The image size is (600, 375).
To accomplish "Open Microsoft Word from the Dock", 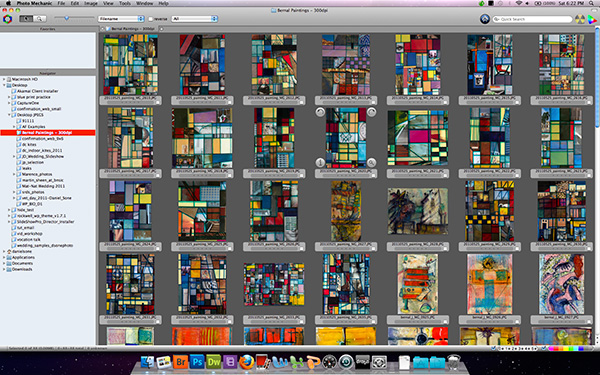I will coord(280,362).
